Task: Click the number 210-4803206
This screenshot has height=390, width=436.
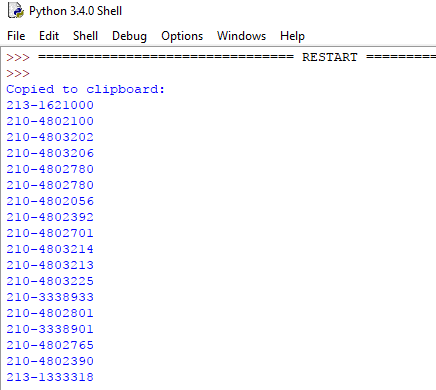Action: 50,153
